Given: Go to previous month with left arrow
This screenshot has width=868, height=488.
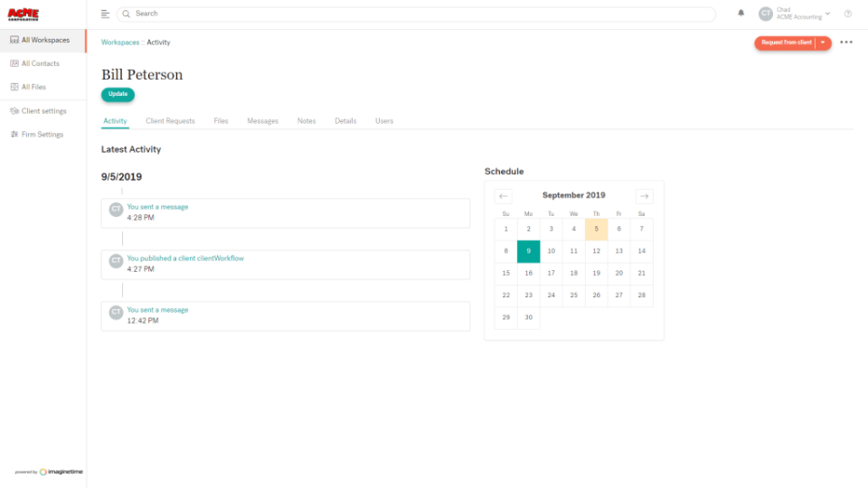Looking at the screenshot, I should click(x=504, y=196).
